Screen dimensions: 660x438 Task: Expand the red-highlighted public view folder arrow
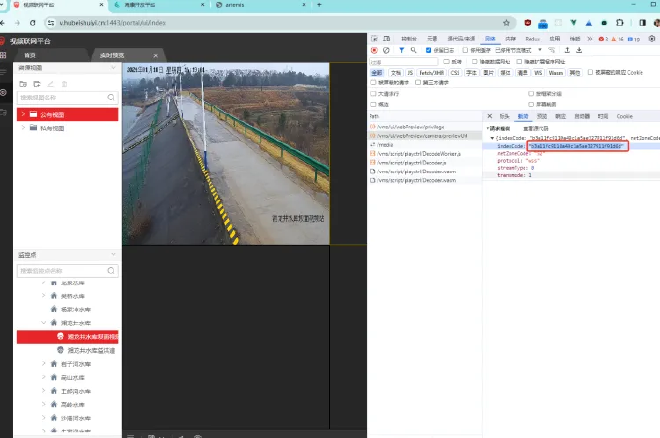23,114
